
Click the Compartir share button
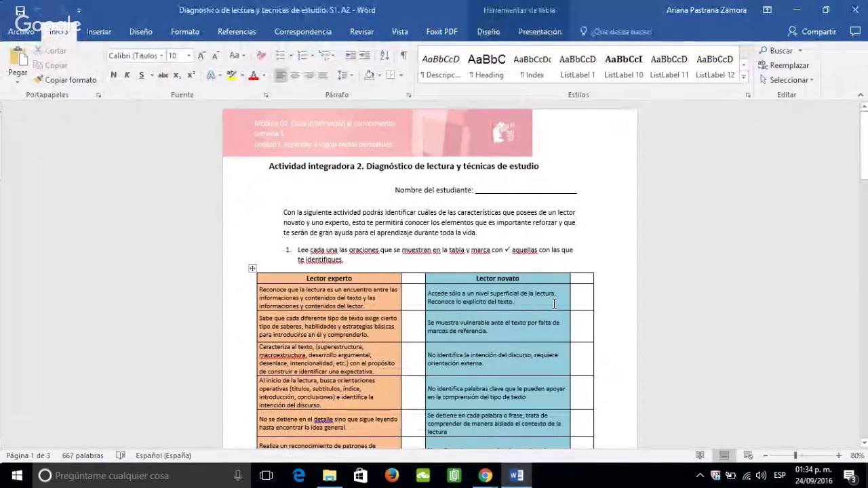[x=812, y=32]
